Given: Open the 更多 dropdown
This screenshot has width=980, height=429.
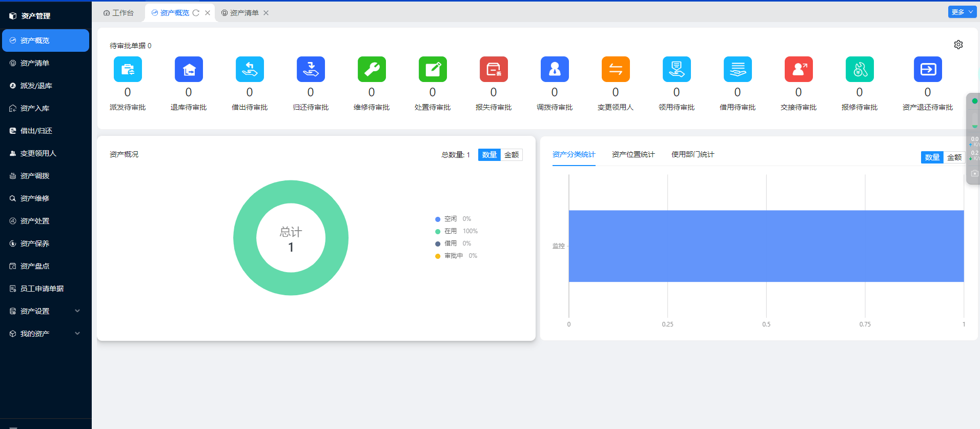Looking at the screenshot, I should click(962, 12).
